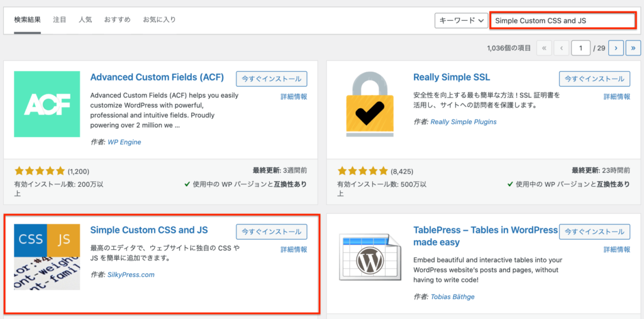Click 最終更新: 3週間前 text
The width and height of the screenshot is (644, 319).
280,170
